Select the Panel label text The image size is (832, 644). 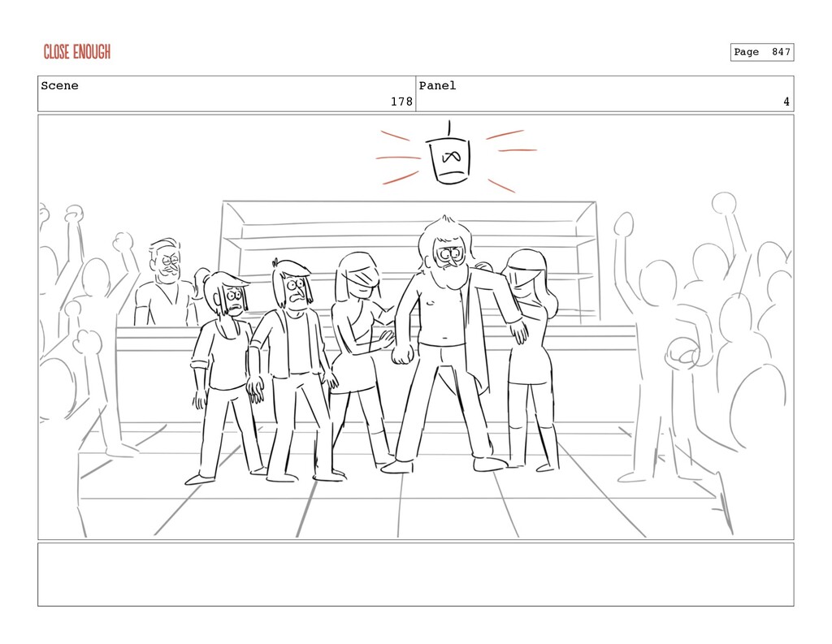pos(437,86)
